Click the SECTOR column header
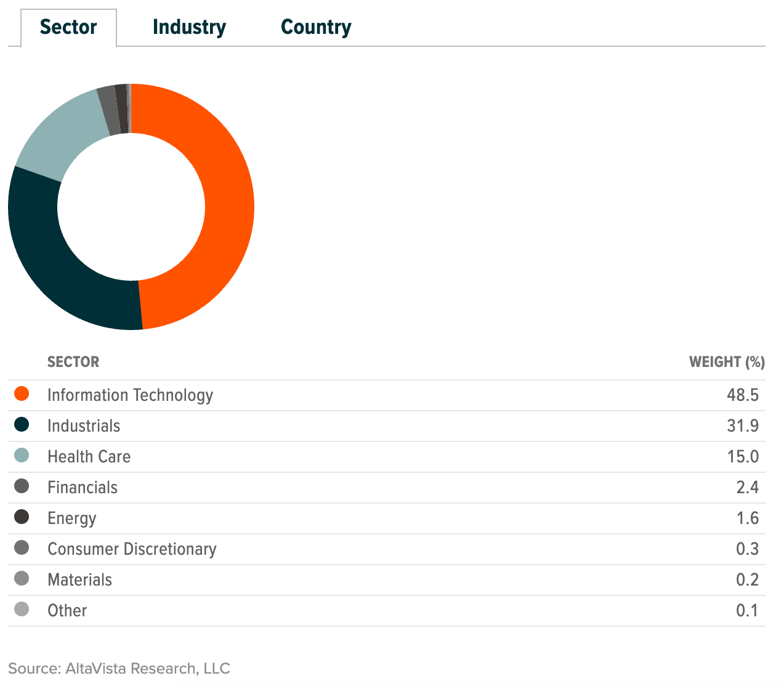 (73, 362)
